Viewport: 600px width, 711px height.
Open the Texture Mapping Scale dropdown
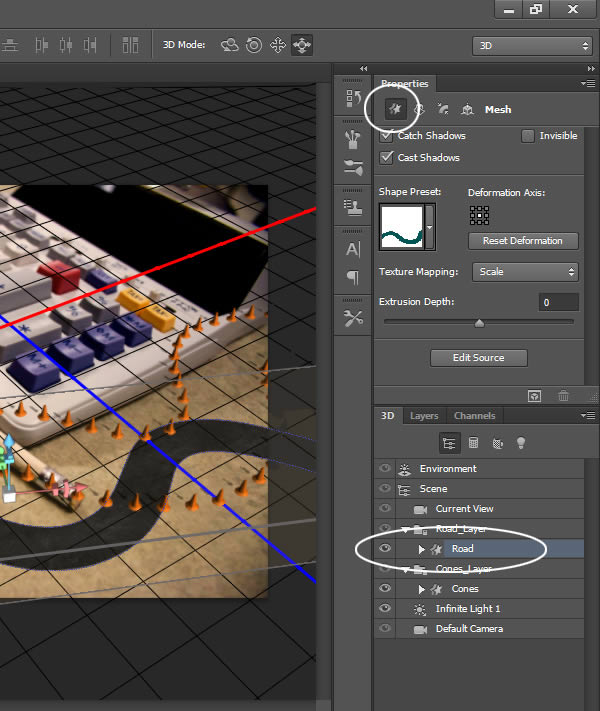click(525, 272)
